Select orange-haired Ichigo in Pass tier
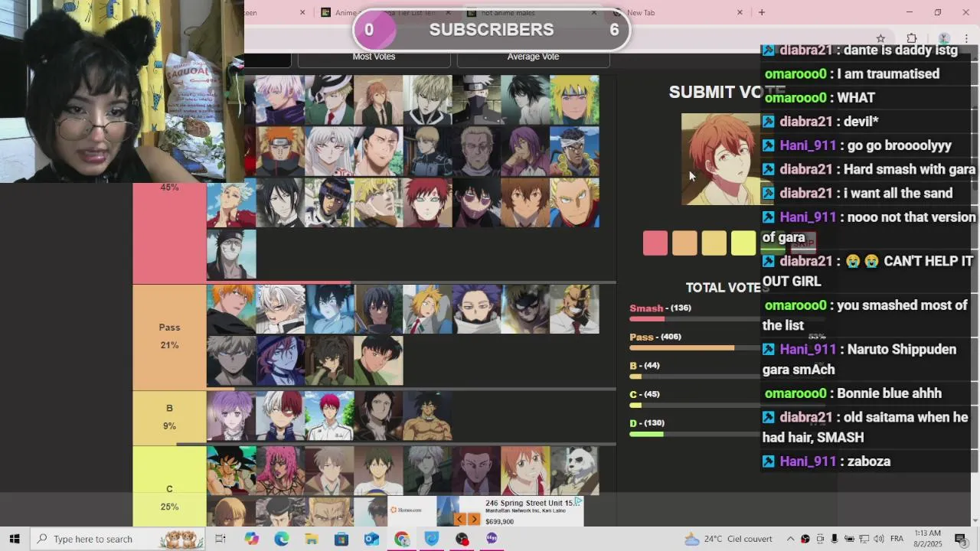Screen dimensions: 980x551 pyautogui.click(x=231, y=309)
